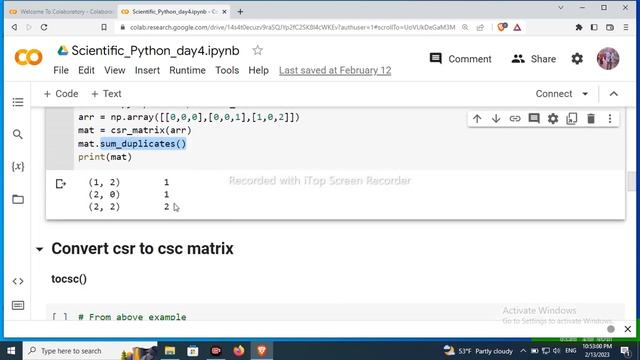Mirror cell in tab icon

point(572,119)
